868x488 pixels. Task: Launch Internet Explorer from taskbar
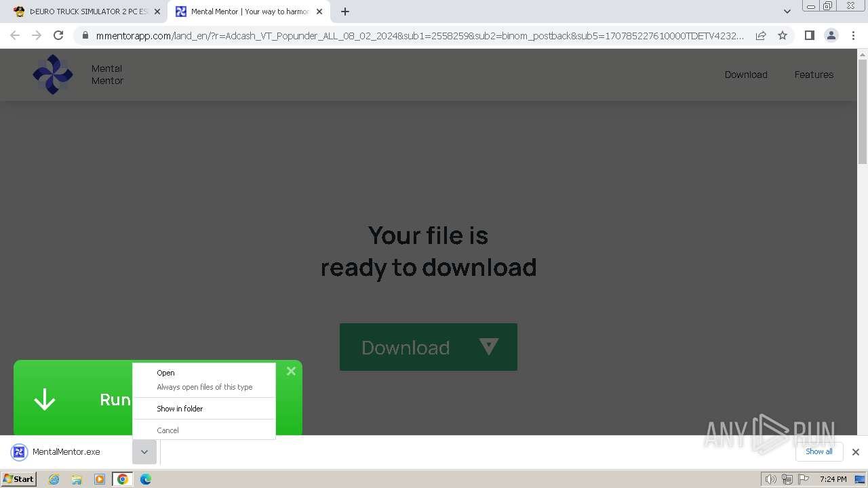click(54, 479)
